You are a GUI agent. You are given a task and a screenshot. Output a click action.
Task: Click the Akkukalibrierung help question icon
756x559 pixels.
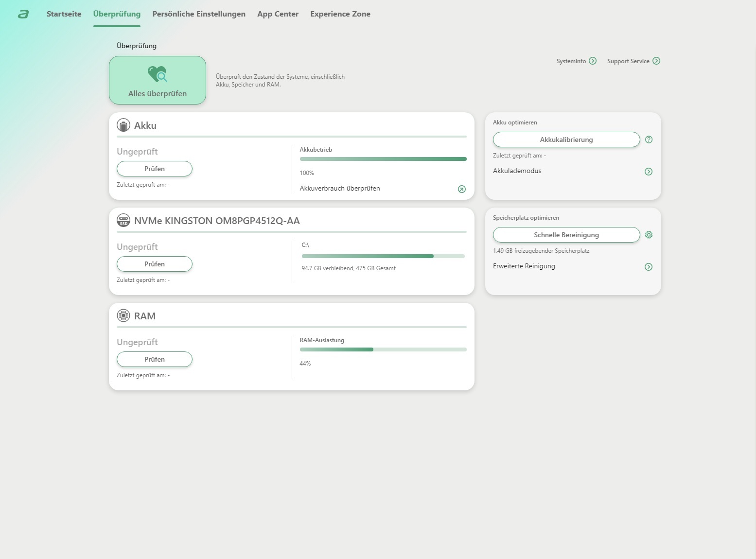tap(649, 140)
